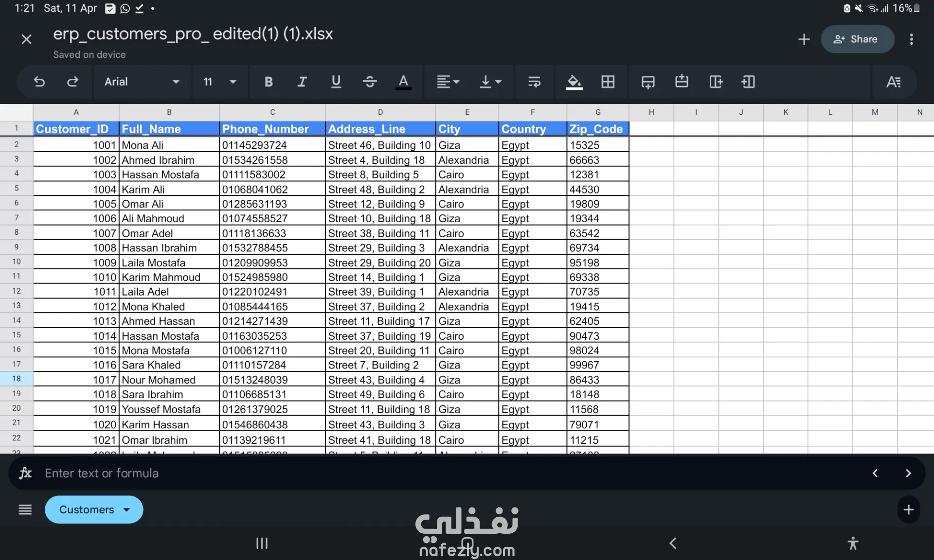Screen dimensions: 934x560
Task: Click the Redo arrow icon
Action: [x=72, y=82]
